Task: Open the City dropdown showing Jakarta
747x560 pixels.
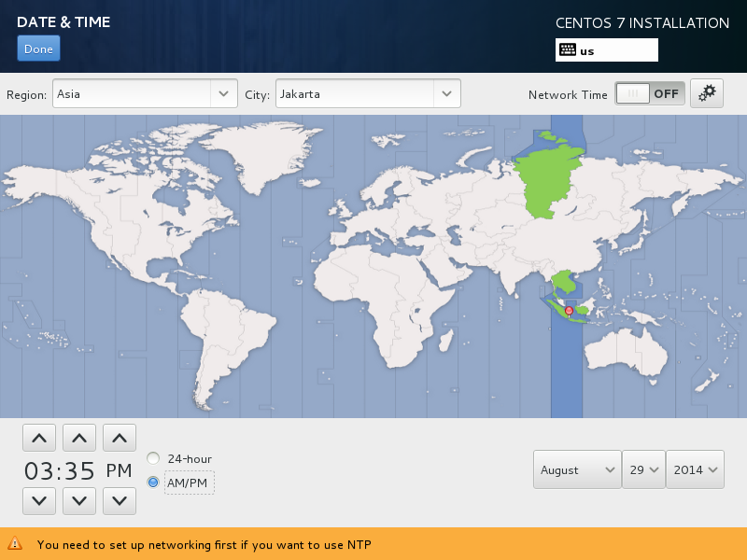Action: (x=368, y=93)
